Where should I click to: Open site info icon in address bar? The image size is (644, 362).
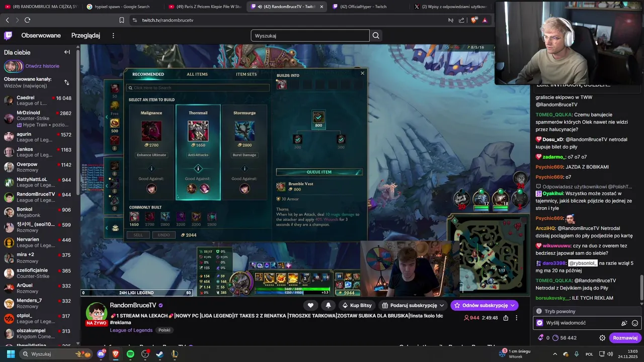click(x=134, y=20)
